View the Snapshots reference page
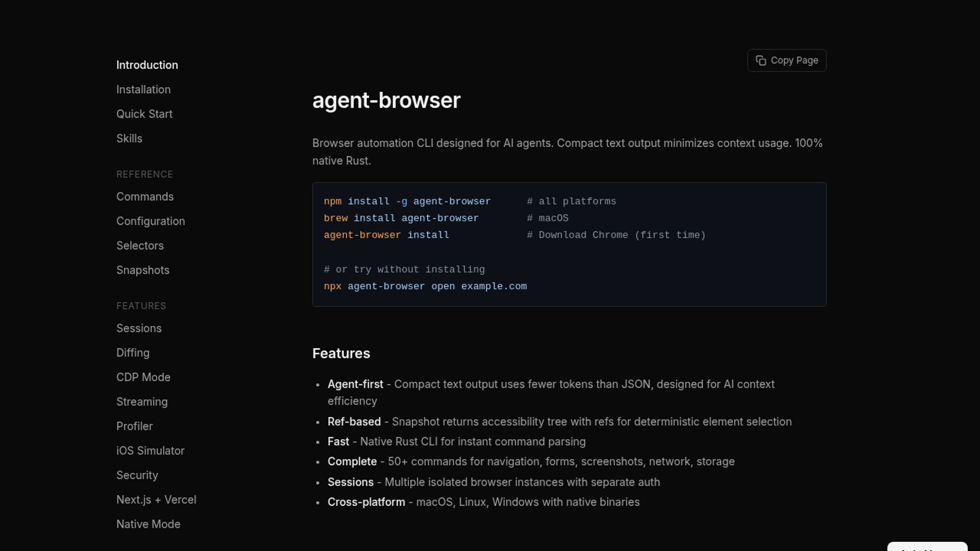The image size is (980, 551). pyautogui.click(x=143, y=270)
